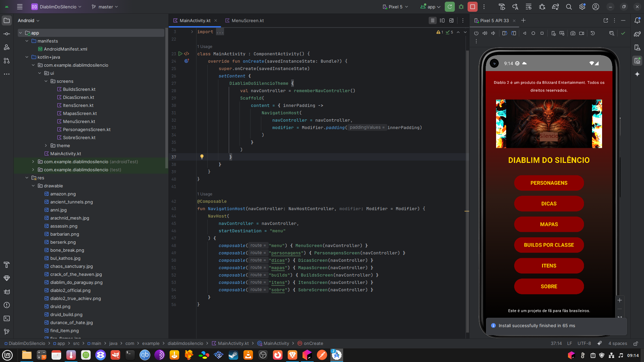
Task: Switch editor to Design-only view
Action: point(451,20)
